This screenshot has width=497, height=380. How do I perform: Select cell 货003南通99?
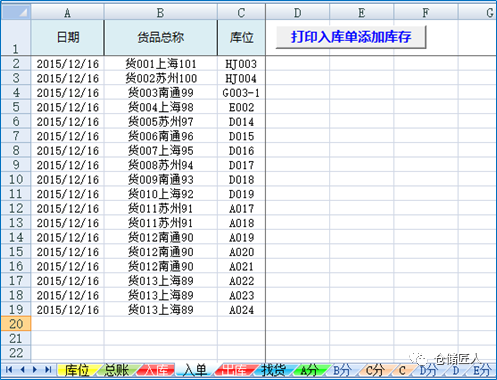point(161,93)
